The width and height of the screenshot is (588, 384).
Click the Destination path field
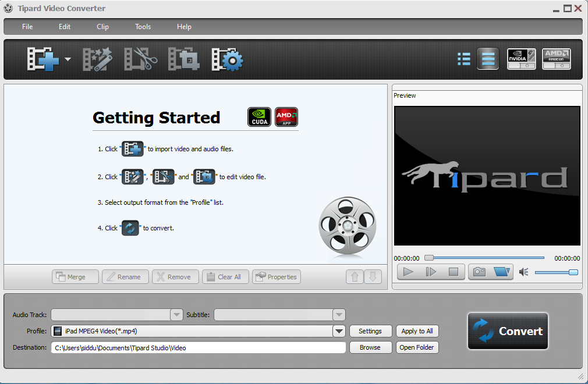coord(198,347)
